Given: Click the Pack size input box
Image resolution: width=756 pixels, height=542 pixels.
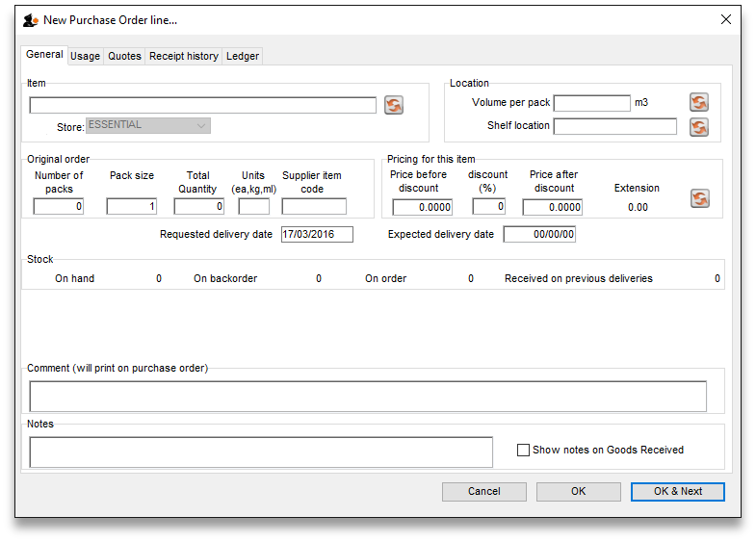Looking at the screenshot, I should (131, 206).
